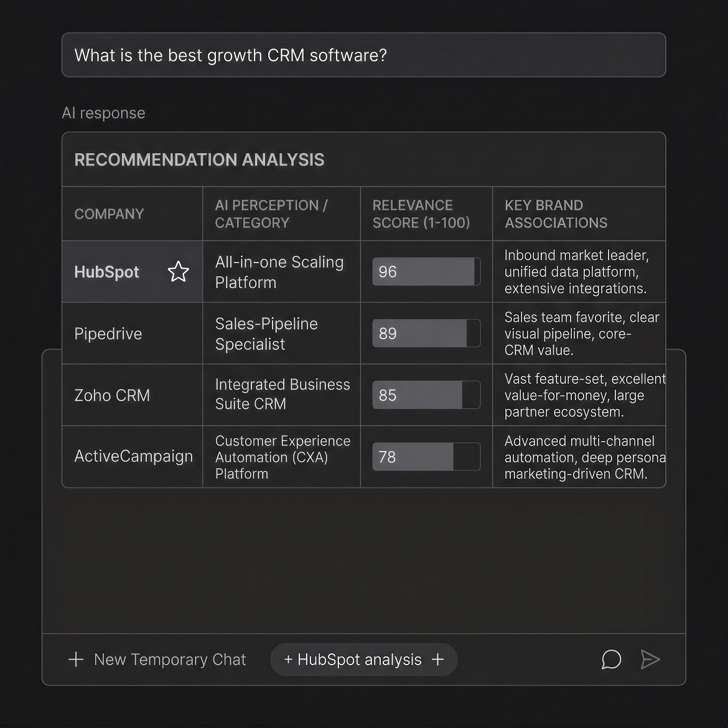This screenshot has height=728, width=728.
Task: Start a New Temporary Chat
Action: 157,660
